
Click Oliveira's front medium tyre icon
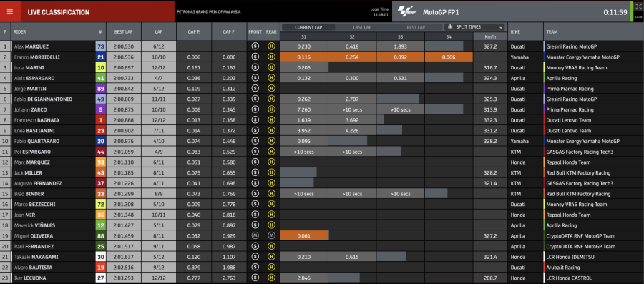[255, 236]
